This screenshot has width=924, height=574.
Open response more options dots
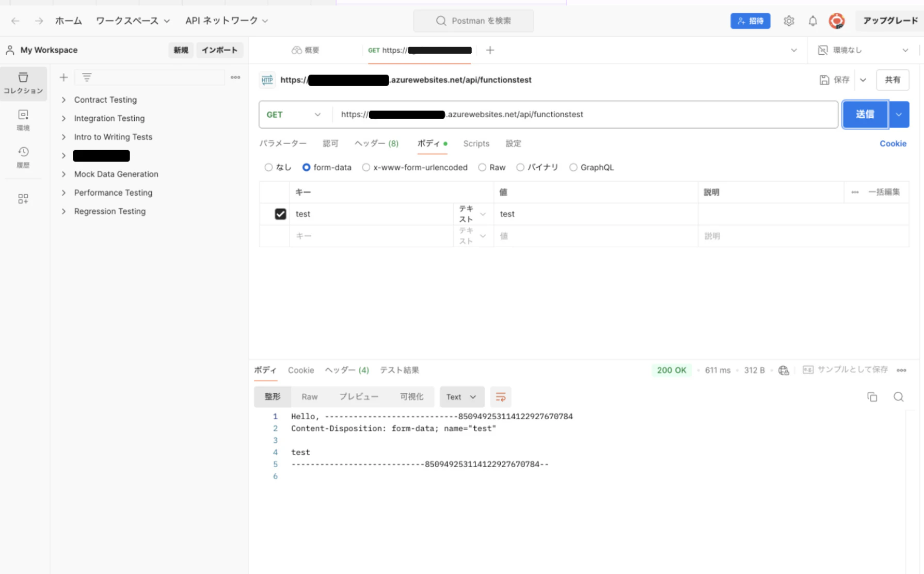(901, 370)
